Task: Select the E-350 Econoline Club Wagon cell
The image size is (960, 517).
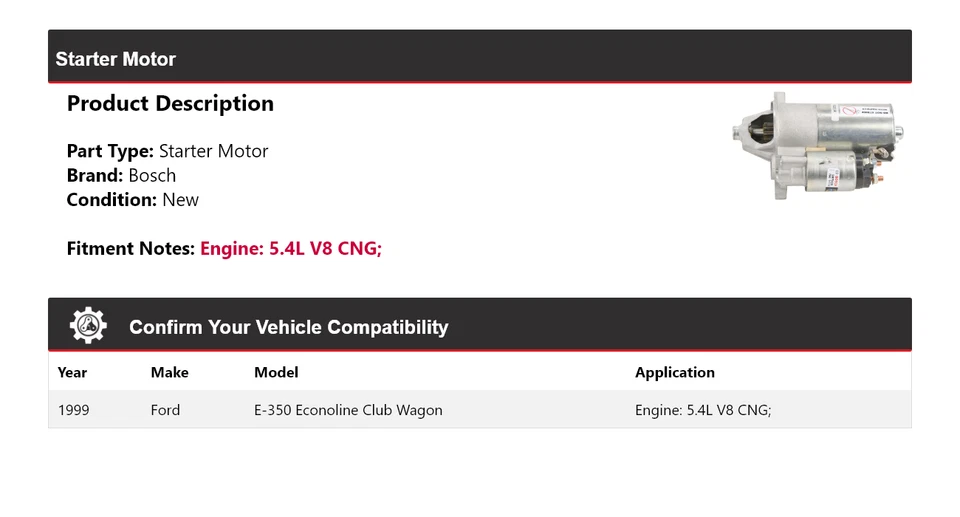Action: point(348,410)
